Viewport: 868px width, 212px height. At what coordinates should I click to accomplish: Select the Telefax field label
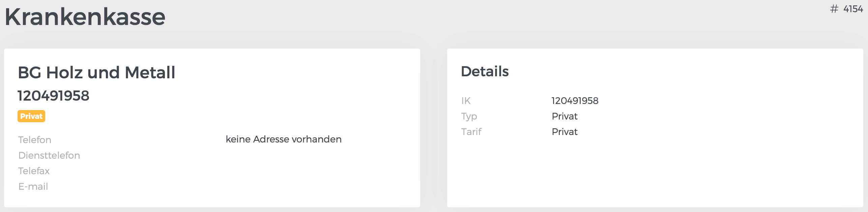34,171
